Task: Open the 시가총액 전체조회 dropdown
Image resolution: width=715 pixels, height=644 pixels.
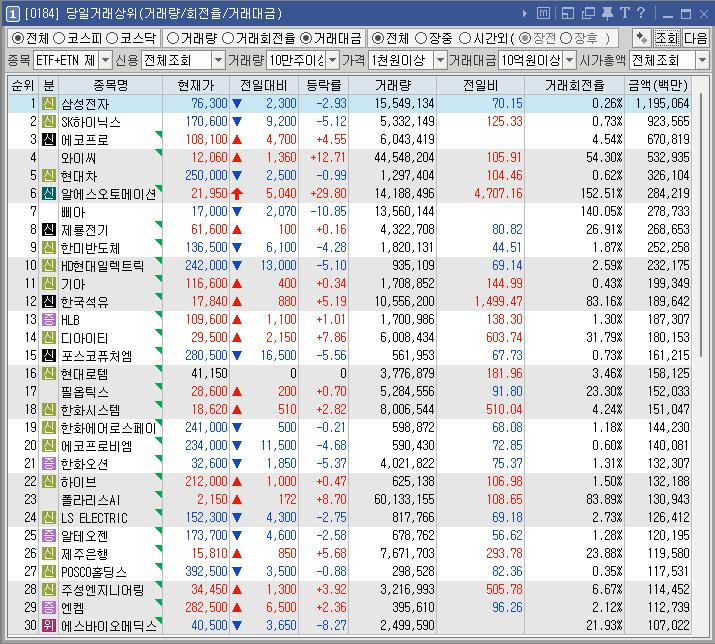Action: pyautogui.click(x=702, y=60)
